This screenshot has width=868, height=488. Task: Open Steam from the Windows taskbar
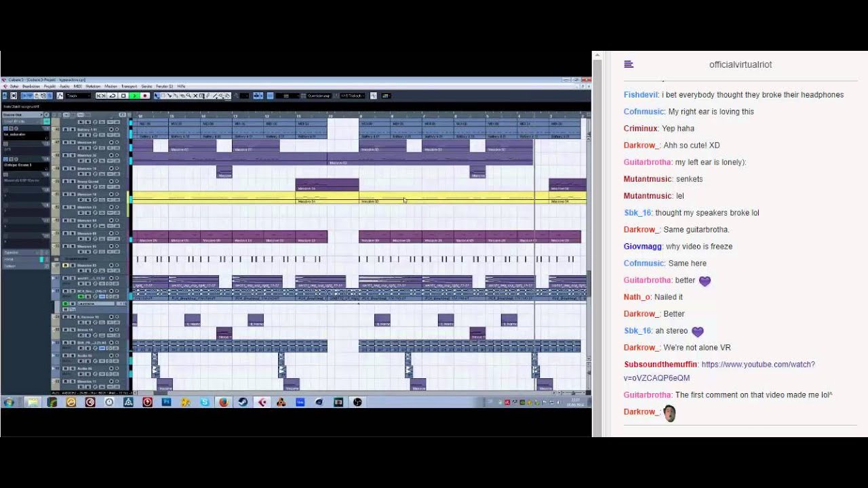click(242, 402)
